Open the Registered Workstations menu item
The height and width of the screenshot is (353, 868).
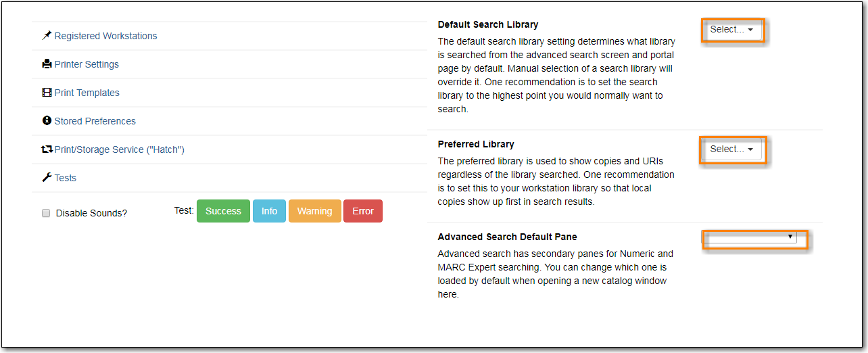click(x=105, y=36)
